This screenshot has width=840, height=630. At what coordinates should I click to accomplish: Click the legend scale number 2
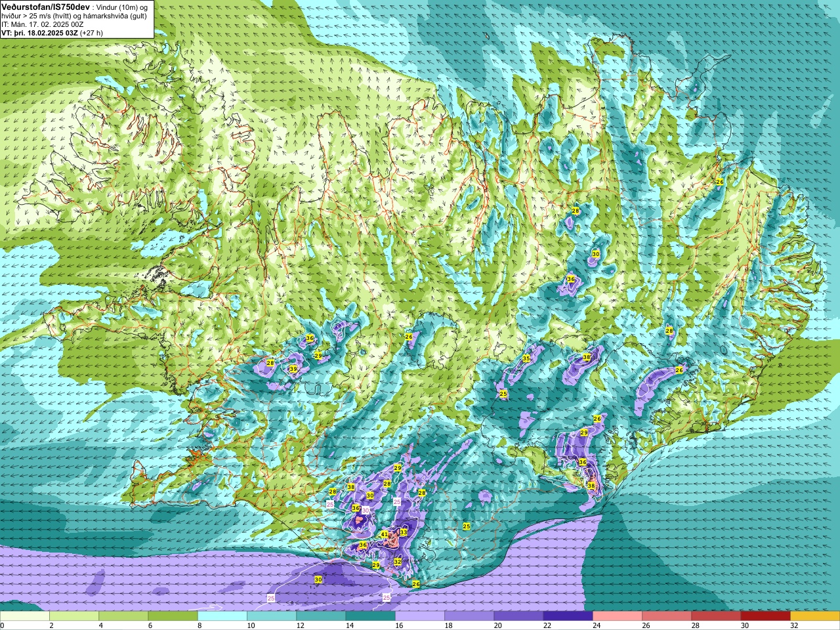[50, 625]
